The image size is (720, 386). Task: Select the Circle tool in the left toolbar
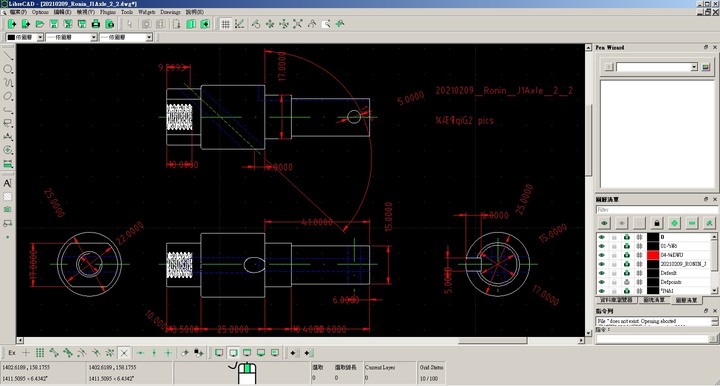8,69
